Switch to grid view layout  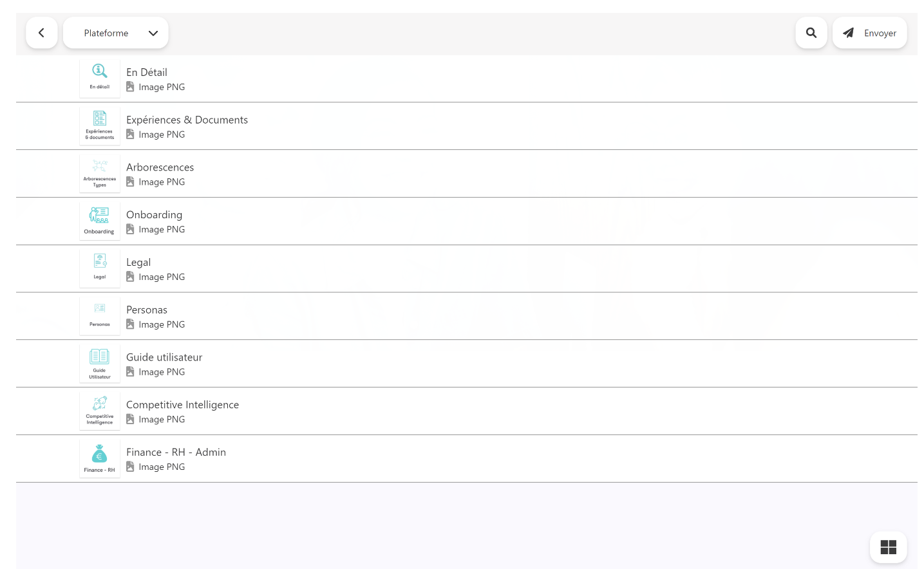click(x=889, y=547)
